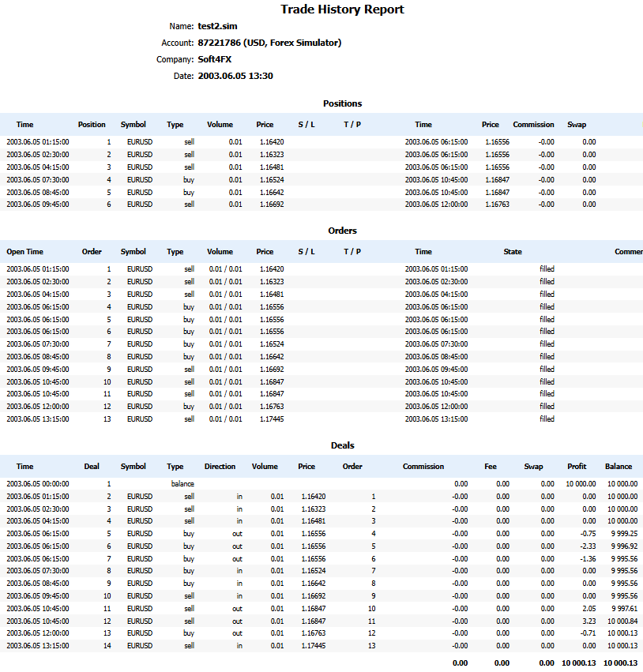Select the Deals section header
This screenshot has height=672, width=643.
pyautogui.click(x=342, y=444)
